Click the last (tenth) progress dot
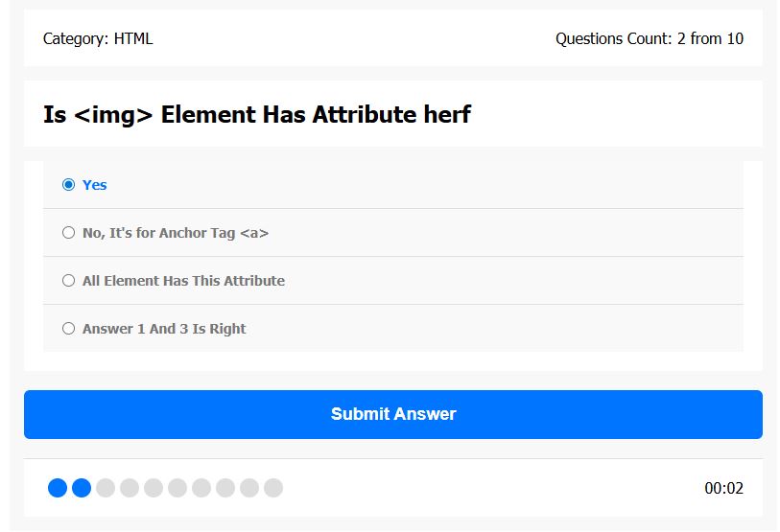Screen dimensions: 780x532 tap(273, 488)
